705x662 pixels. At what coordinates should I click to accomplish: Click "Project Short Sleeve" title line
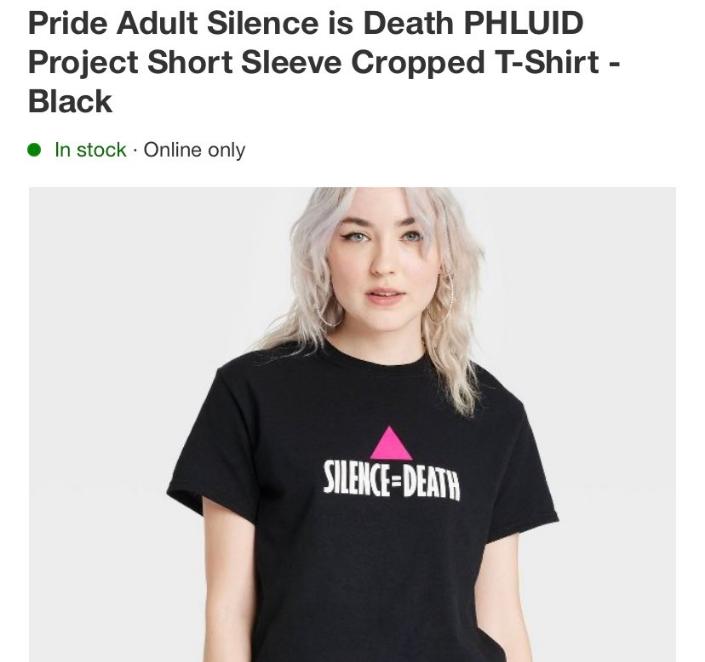[184, 63]
